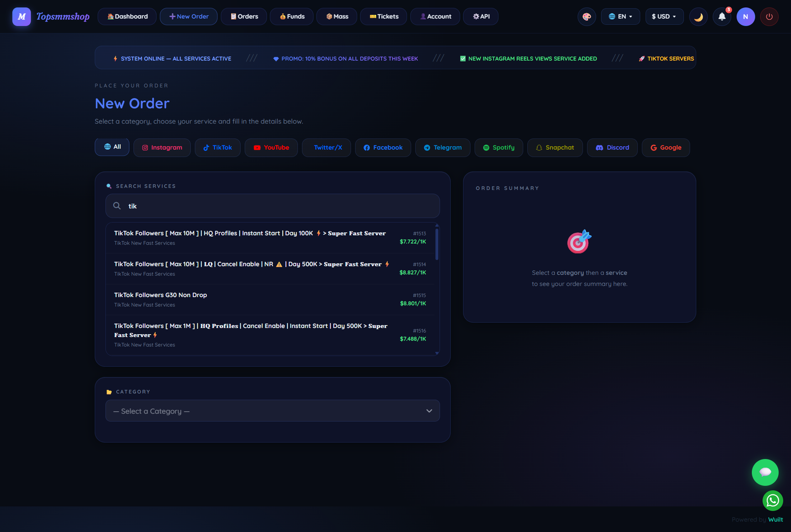Image resolution: width=791 pixels, height=532 pixels.
Task: Open New Order page
Action: 188,17
